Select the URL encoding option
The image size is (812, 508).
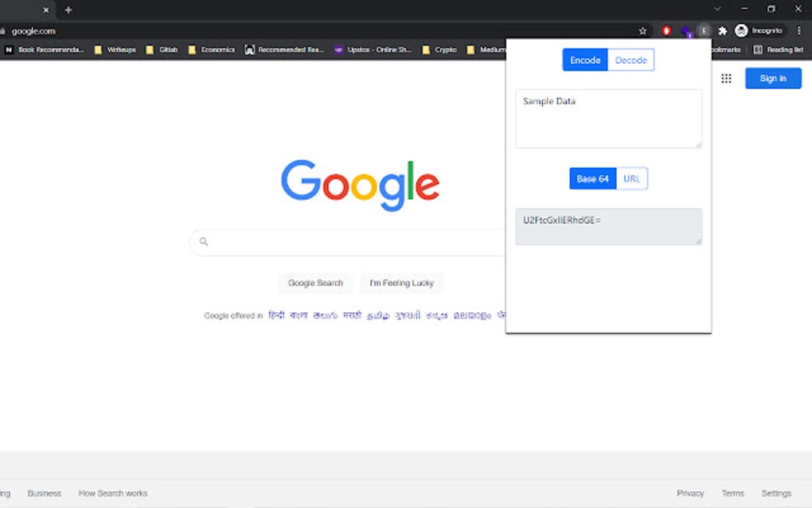point(631,178)
